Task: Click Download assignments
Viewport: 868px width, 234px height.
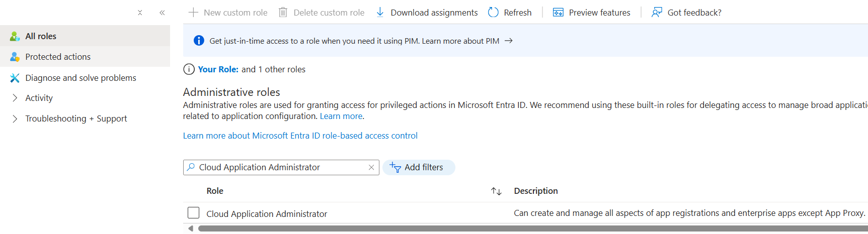Action: click(427, 12)
